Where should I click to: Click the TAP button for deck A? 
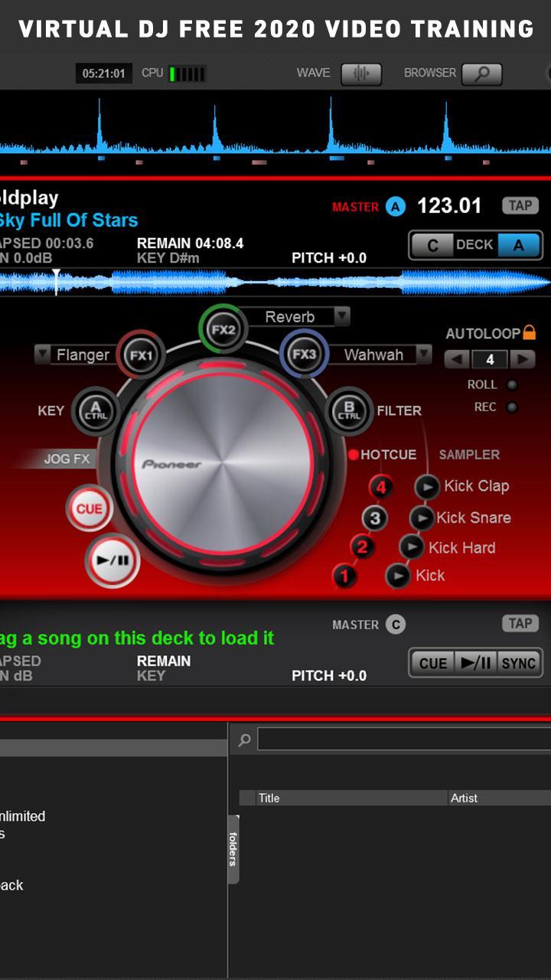coord(520,205)
